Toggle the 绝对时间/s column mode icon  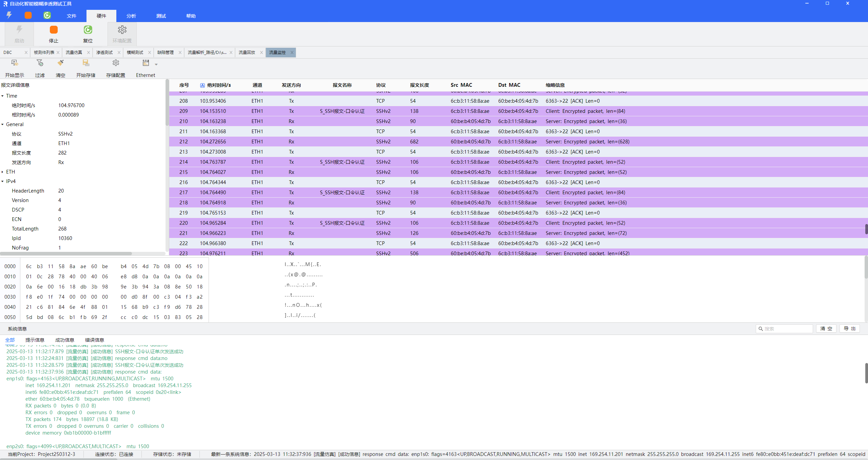pos(202,85)
